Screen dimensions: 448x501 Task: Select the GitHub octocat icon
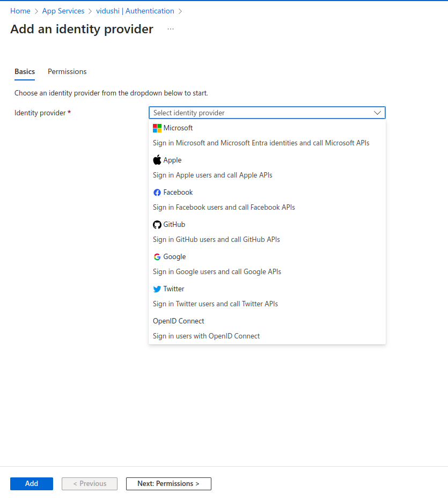pos(157,225)
